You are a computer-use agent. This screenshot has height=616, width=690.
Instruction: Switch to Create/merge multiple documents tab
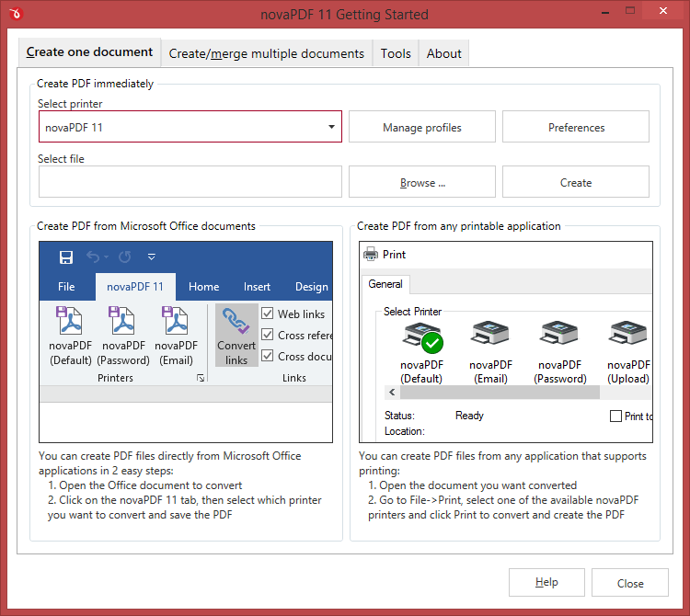pyautogui.click(x=267, y=53)
